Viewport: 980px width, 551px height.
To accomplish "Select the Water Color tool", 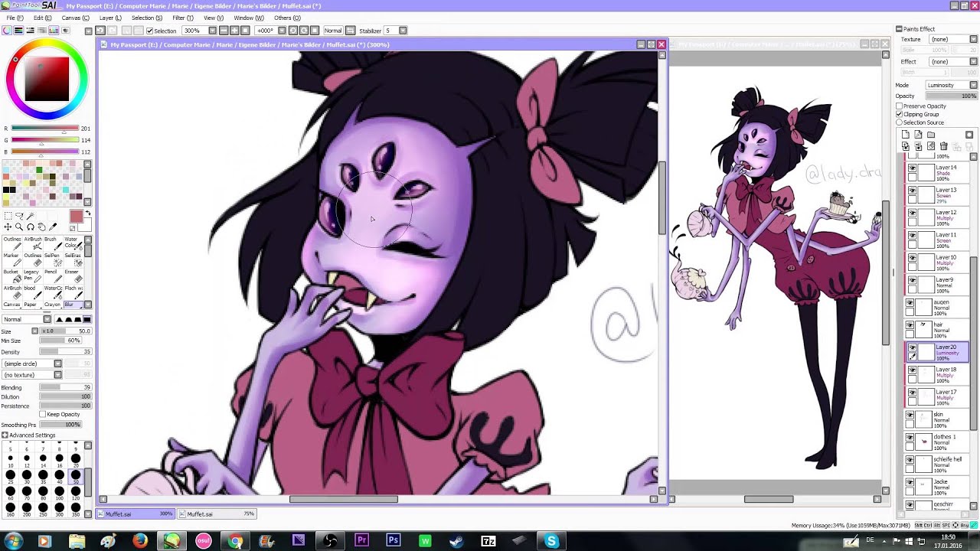I will [x=73, y=244].
